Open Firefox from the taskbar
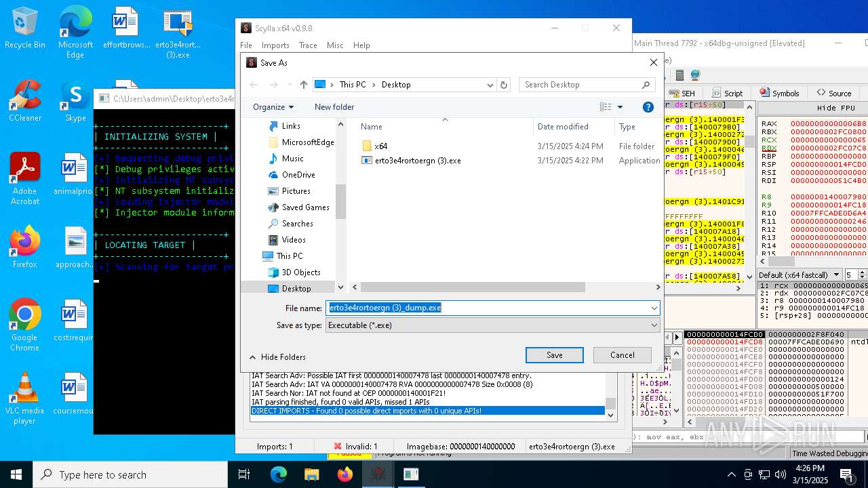This screenshot has width=868, height=488. click(344, 474)
